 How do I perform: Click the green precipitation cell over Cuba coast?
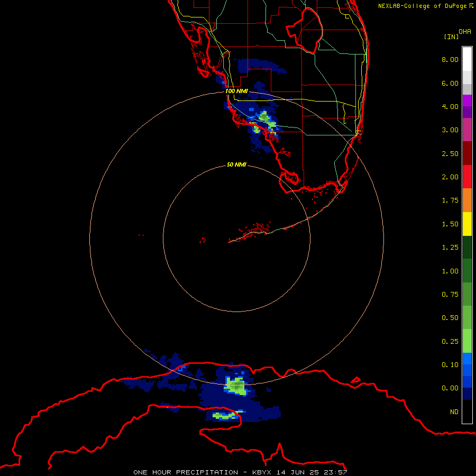236,386
